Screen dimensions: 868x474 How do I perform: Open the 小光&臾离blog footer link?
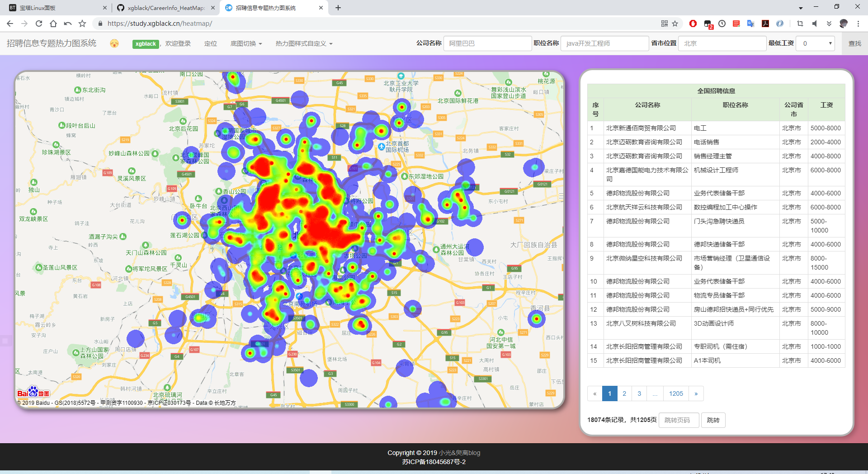click(x=459, y=453)
